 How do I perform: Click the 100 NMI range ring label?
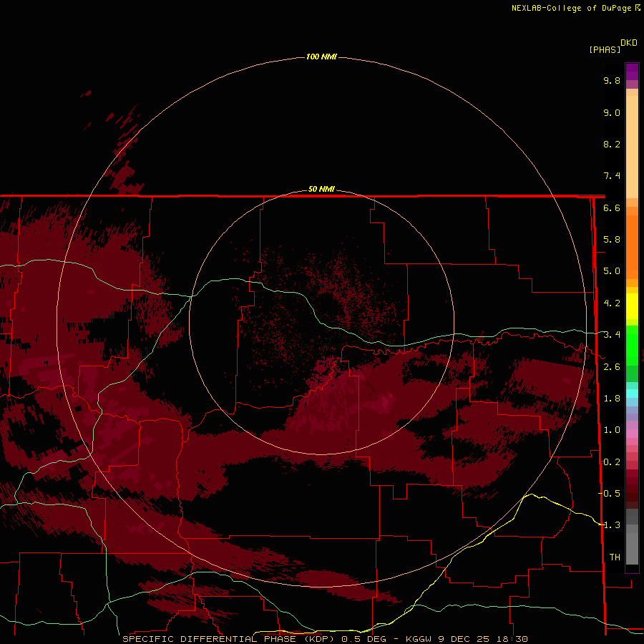[321, 57]
